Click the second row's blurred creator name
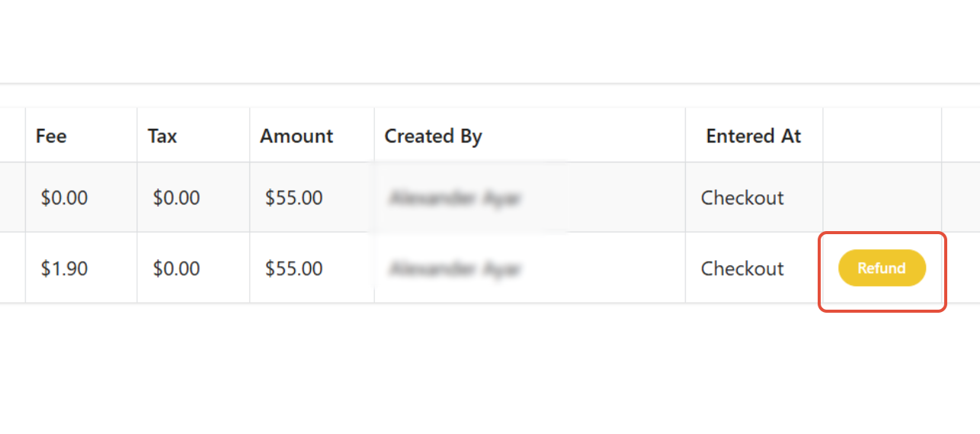This screenshot has height=434, width=980. click(455, 268)
